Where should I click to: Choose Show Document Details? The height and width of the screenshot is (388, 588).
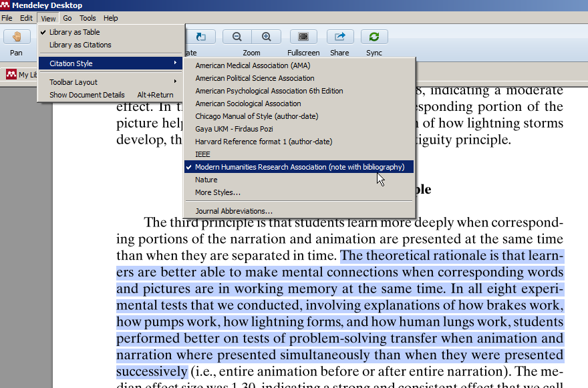coord(111,95)
